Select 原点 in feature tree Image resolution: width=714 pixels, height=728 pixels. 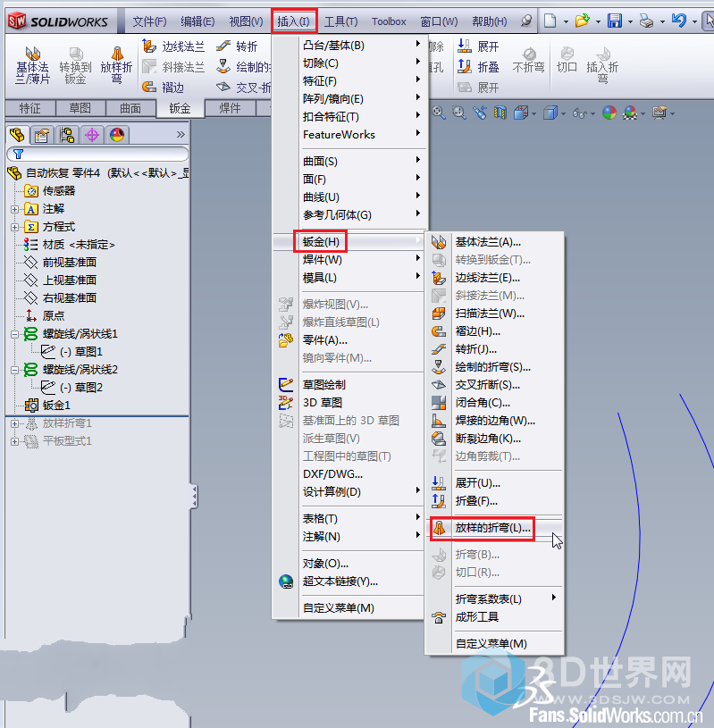click(54, 315)
